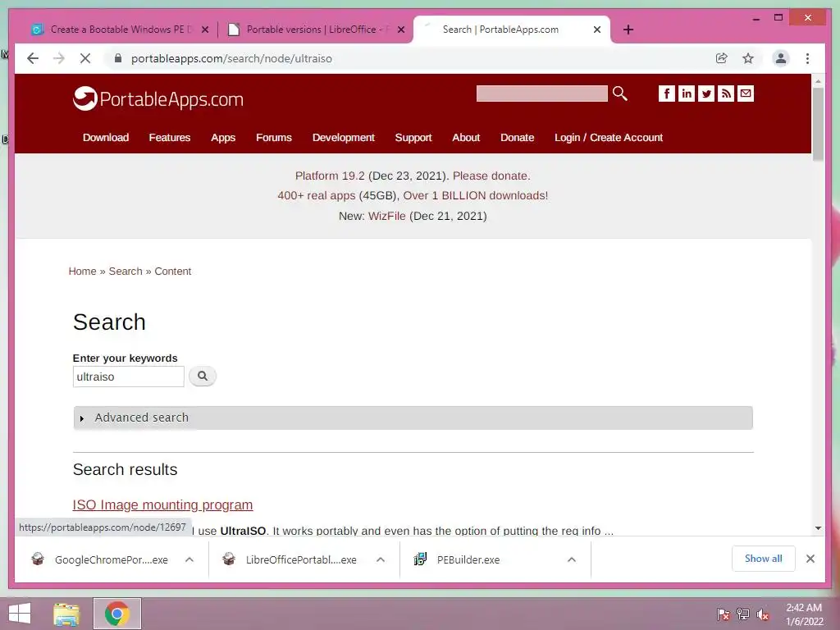Expand the Advanced search section
The height and width of the screenshot is (630, 840).
pyautogui.click(x=413, y=418)
